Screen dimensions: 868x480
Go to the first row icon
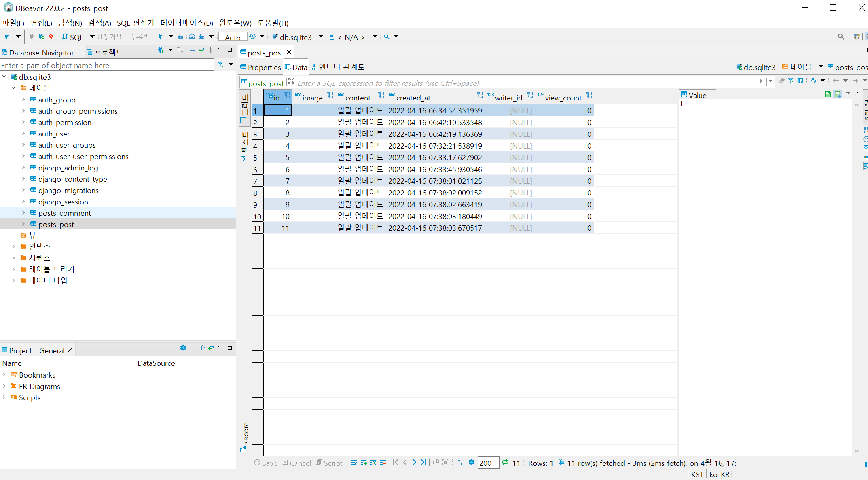(396, 462)
